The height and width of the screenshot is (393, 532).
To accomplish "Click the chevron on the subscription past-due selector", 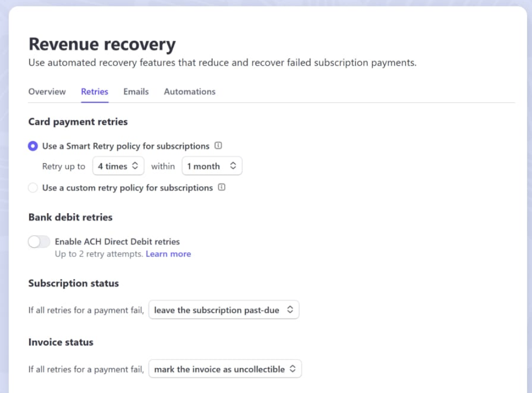I will pyautogui.click(x=290, y=310).
